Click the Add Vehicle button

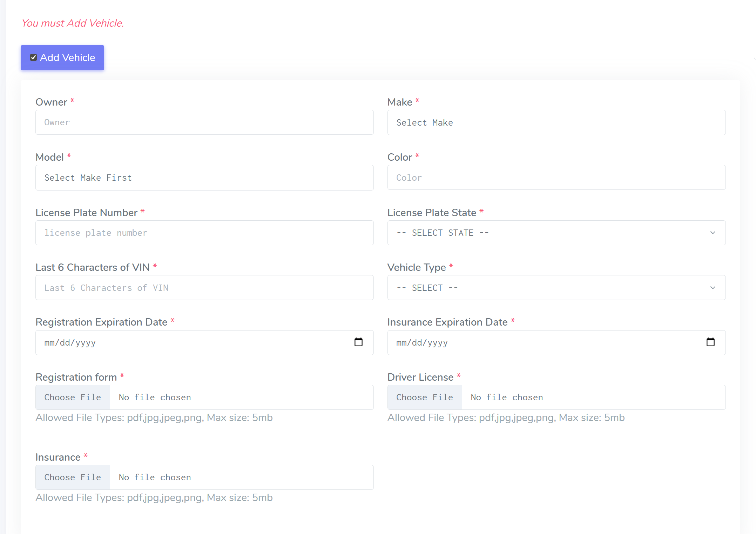tap(67, 58)
